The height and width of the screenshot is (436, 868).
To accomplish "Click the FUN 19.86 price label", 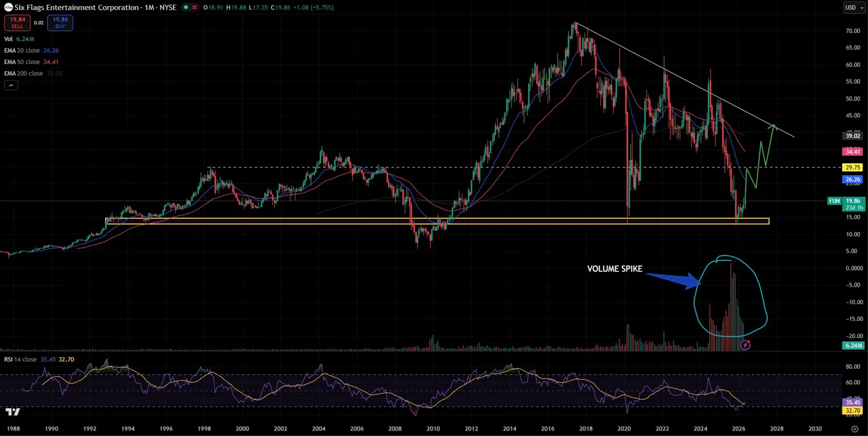I will pyautogui.click(x=846, y=204).
